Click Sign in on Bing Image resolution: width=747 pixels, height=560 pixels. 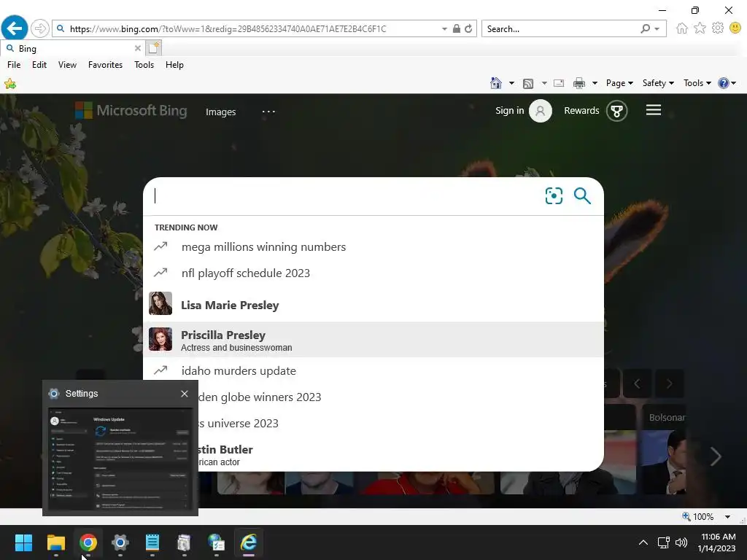point(509,111)
